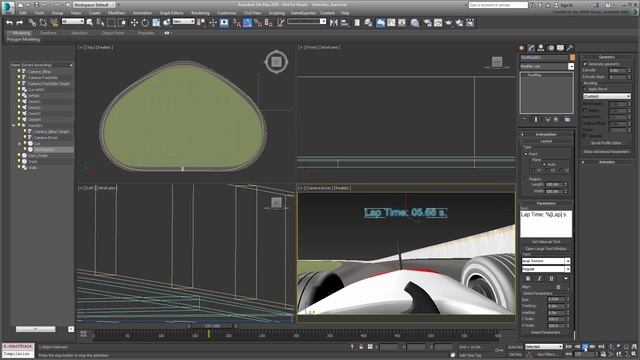Toggle visibility of Start_Finish object
This screenshot has width=640, height=360.
(x=19, y=156)
